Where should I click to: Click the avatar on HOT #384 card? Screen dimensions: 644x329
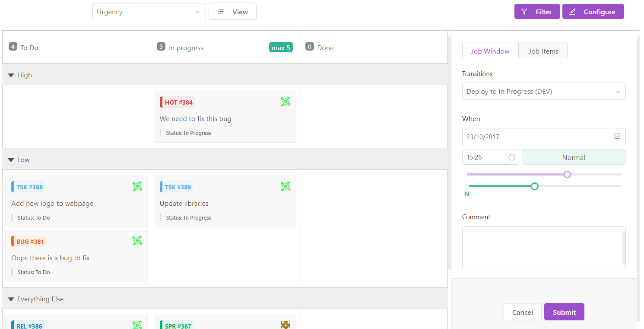[286, 102]
